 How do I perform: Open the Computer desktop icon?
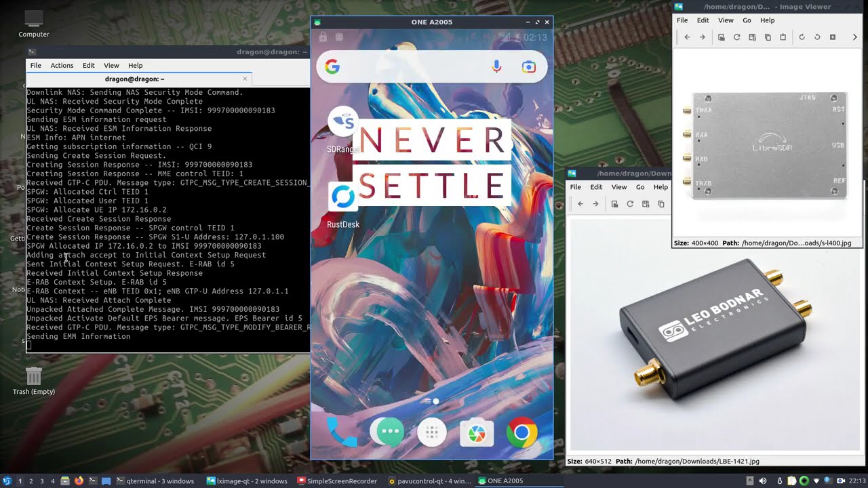[x=34, y=24]
